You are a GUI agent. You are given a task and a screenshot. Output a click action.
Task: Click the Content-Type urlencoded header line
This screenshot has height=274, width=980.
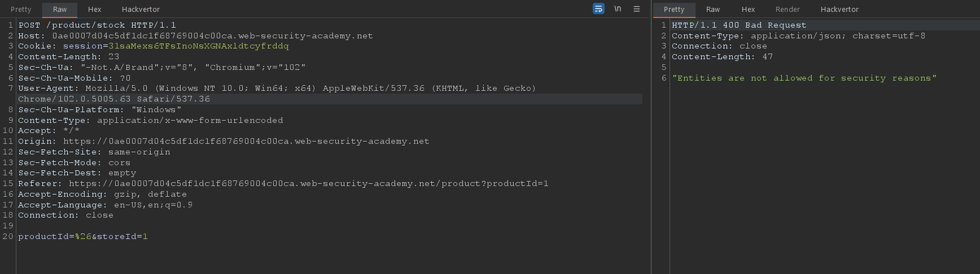point(150,120)
